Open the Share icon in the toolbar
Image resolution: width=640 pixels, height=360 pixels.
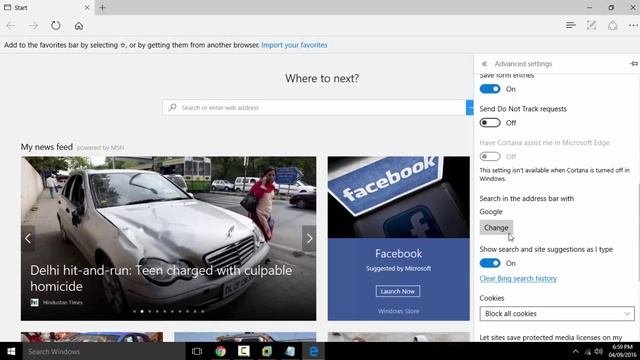pos(612,25)
